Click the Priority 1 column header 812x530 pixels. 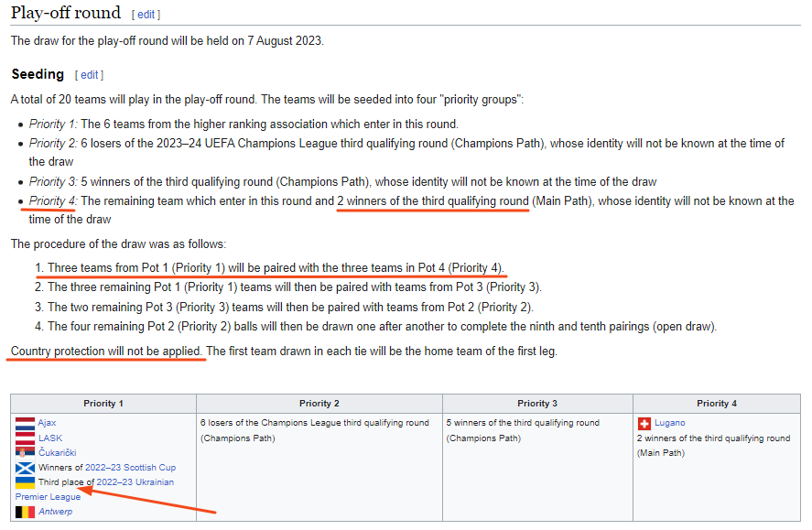pos(103,404)
